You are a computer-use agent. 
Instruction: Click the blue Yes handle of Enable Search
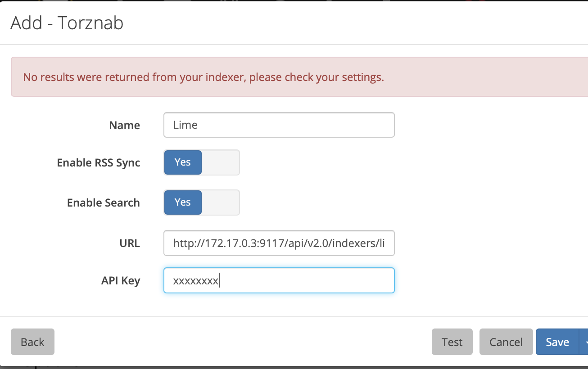pos(183,202)
